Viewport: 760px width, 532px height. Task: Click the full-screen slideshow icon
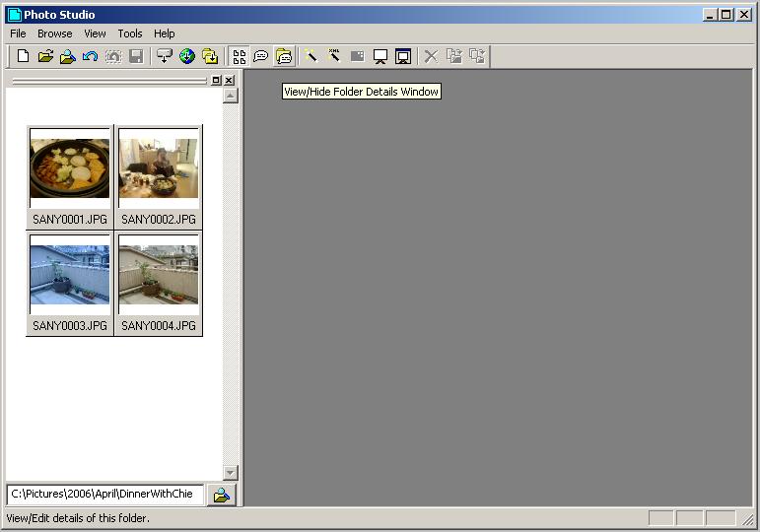(x=403, y=56)
